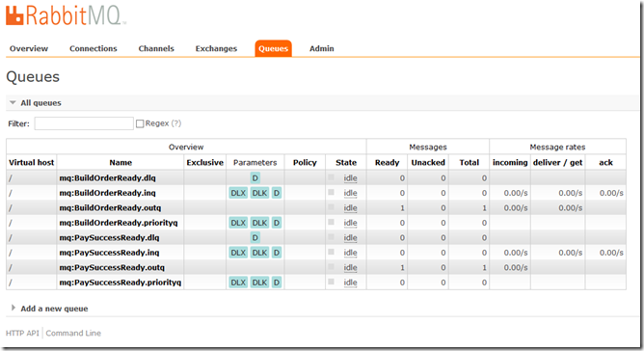Click DLX badge for mq:PaySuccessReady.inq
644x351 pixels.
point(238,253)
